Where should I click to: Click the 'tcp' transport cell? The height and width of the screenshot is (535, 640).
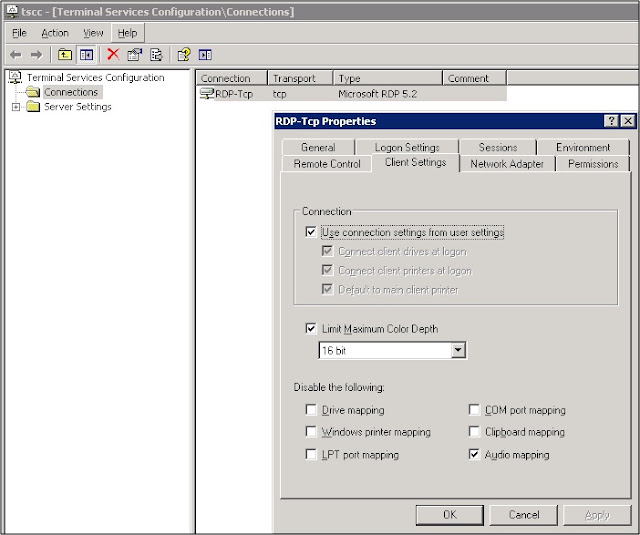[280, 94]
